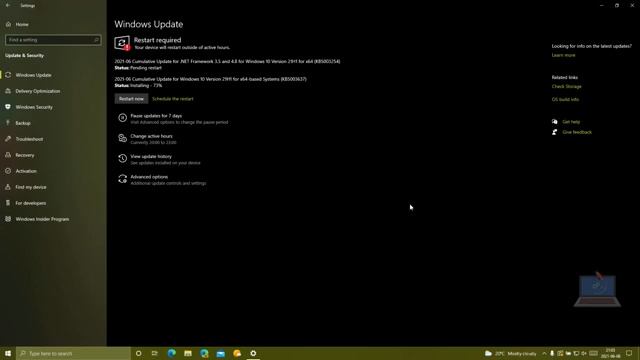Click the Backup arrow icon in sidebar
This screenshot has width=640, height=360.
(x=8, y=123)
